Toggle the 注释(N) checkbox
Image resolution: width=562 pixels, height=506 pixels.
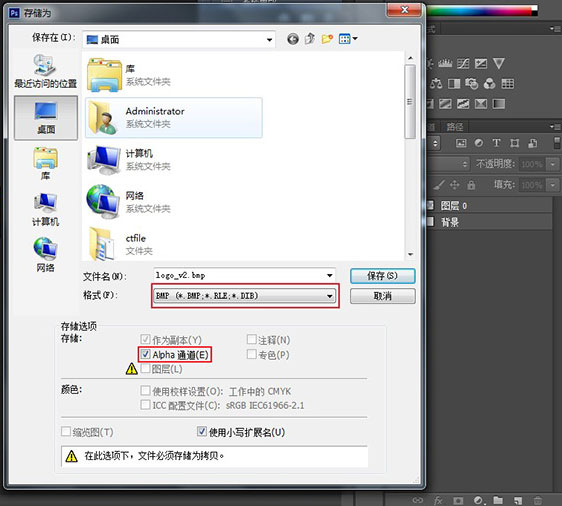point(252,339)
